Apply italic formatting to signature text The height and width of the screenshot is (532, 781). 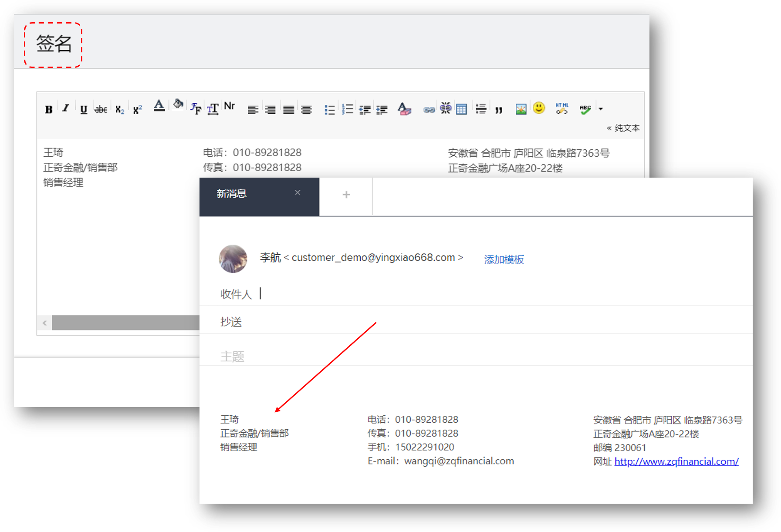[66, 108]
